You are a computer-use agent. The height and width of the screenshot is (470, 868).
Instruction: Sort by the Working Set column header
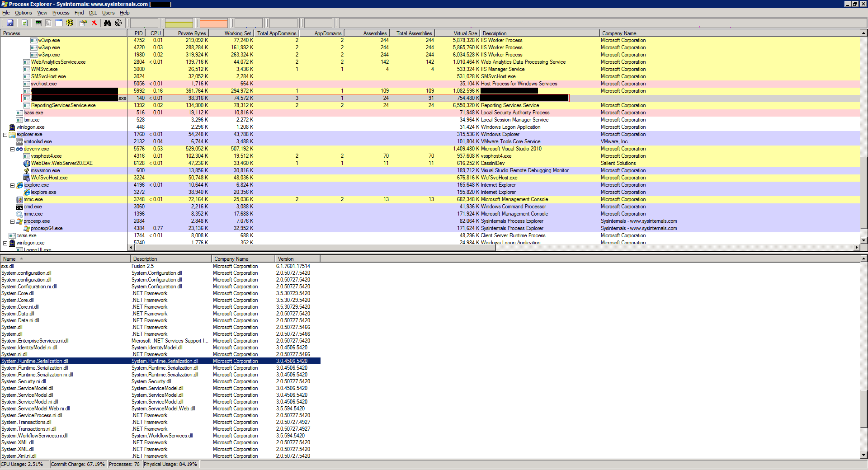pos(231,33)
